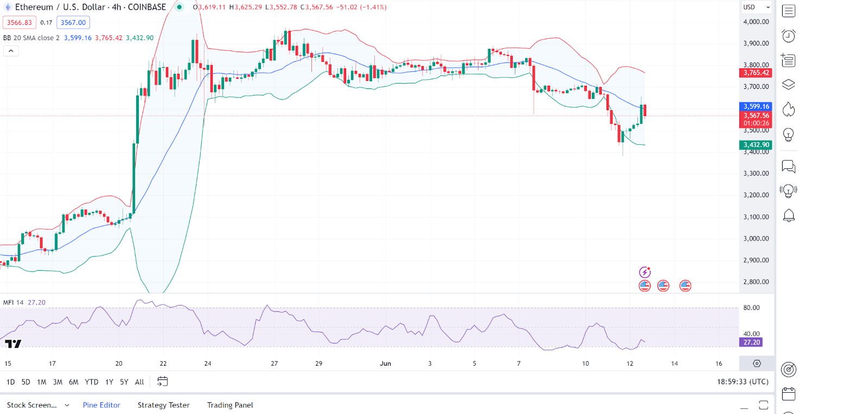Click the lightning bolt event marker
Screen dimensions: 868x414
[x=644, y=272]
